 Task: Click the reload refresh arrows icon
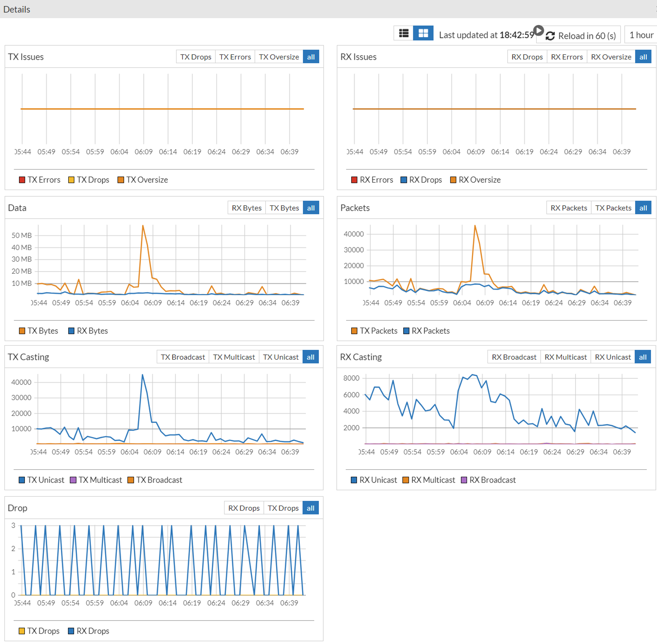pyautogui.click(x=550, y=36)
